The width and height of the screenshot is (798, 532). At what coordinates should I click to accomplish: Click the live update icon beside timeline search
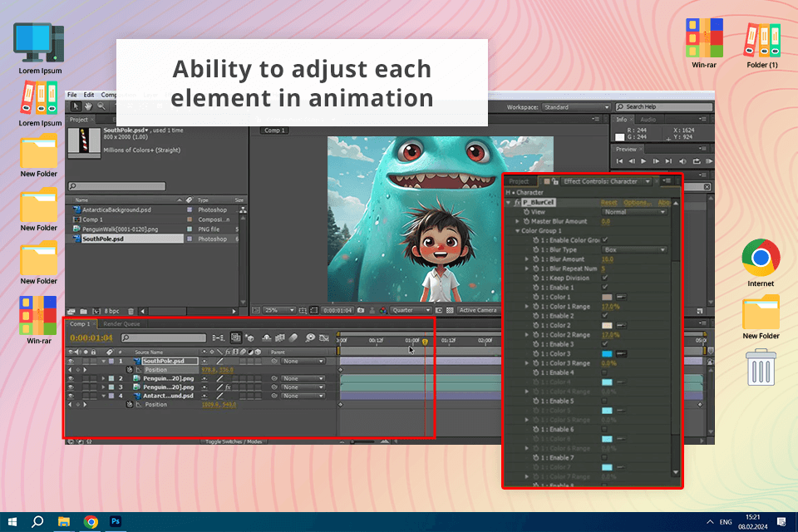[235, 337]
